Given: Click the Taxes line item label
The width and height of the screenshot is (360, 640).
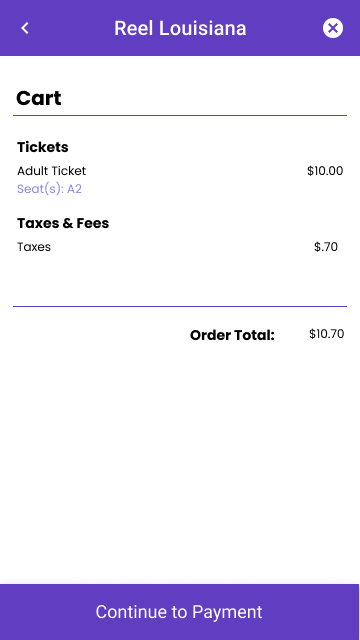Looking at the screenshot, I should tap(34, 247).
